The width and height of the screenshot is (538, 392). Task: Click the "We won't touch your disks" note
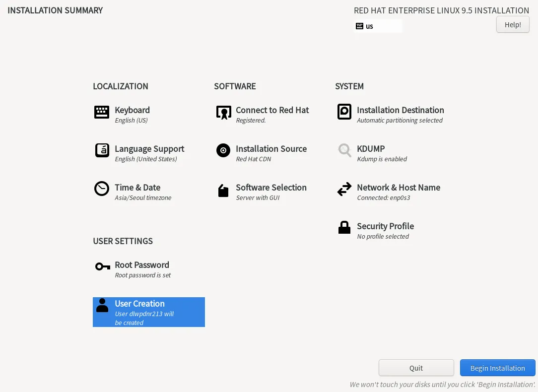(442, 385)
